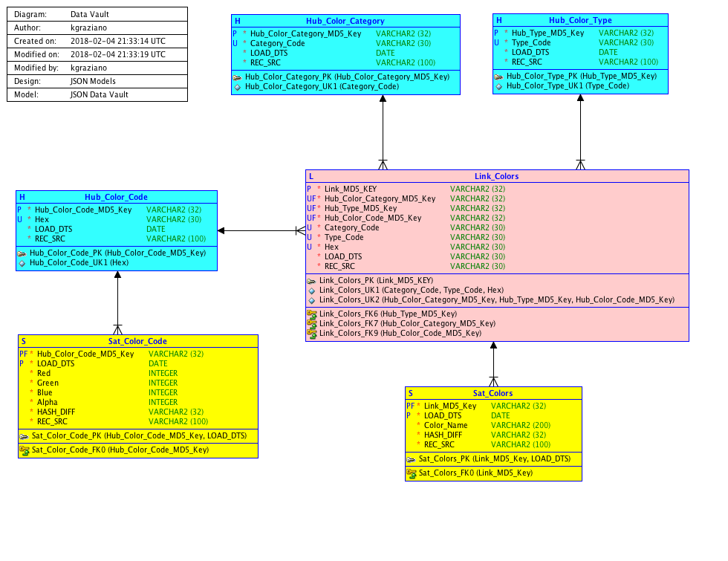Click the Created on timestamp legend row
The image size is (728, 561).
click(x=97, y=41)
